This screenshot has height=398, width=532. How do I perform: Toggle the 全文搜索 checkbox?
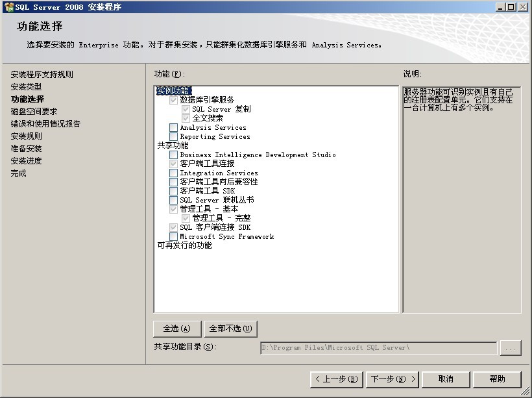tap(186, 119)
